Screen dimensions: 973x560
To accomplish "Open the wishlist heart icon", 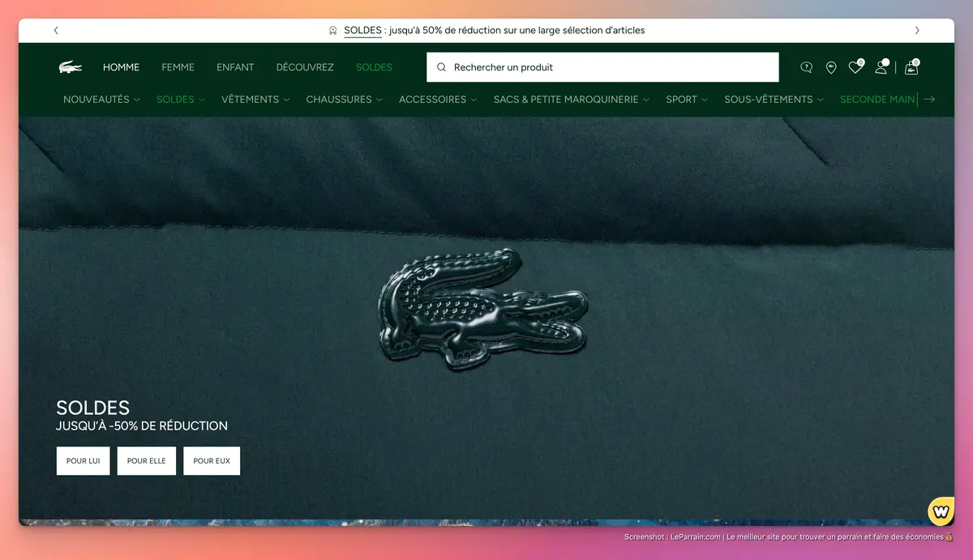I will pos(855,67).
